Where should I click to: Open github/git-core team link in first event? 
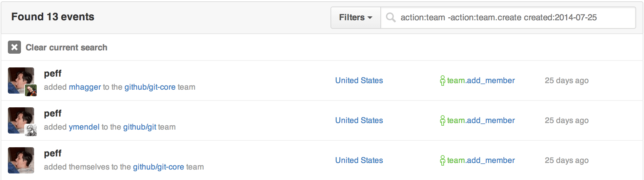[x=150, y=87]
